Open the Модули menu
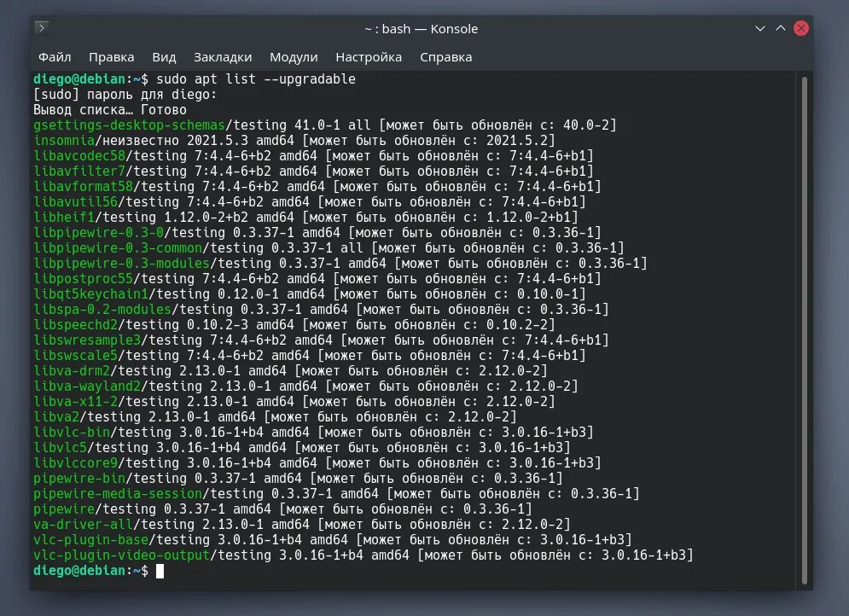The width and height of the screenshot is (849, 616). (x=294, y=57)
